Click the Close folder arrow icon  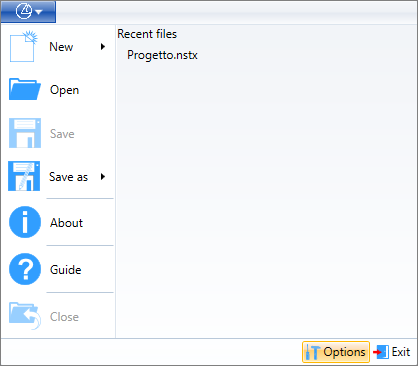pos(25,316)
